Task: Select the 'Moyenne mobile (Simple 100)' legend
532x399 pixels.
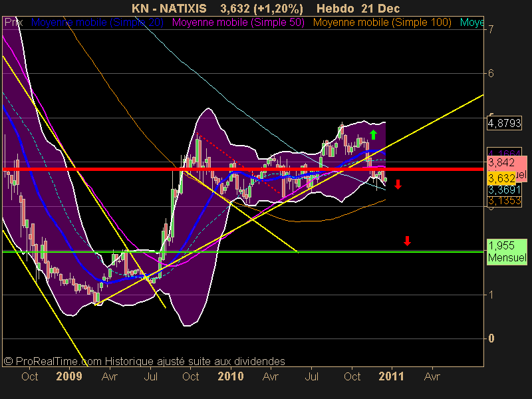Action: [x=382, y=23]
